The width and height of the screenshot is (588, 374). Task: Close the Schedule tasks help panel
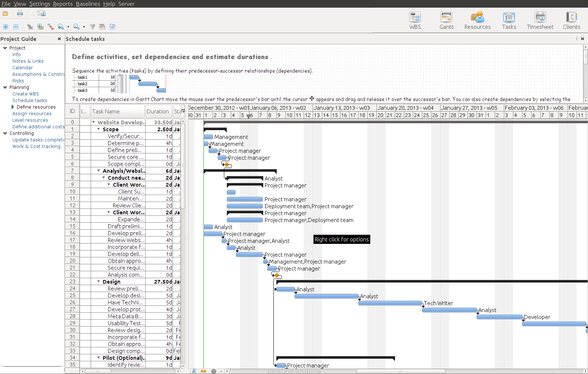tap(583, 39)
